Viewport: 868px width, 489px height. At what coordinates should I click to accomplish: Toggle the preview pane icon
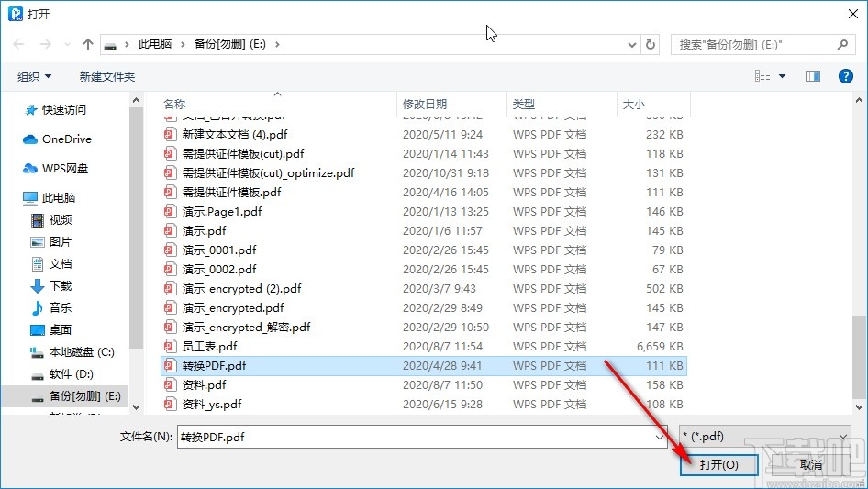click(813, 76)
